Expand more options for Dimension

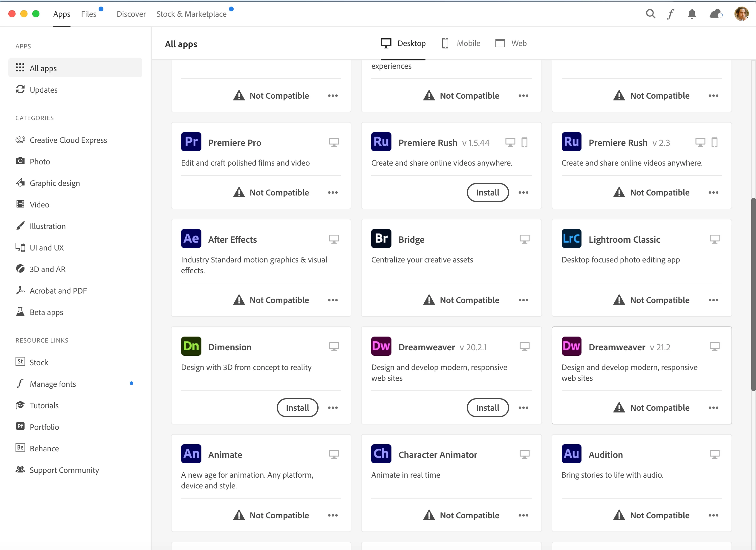coord(333,408)
